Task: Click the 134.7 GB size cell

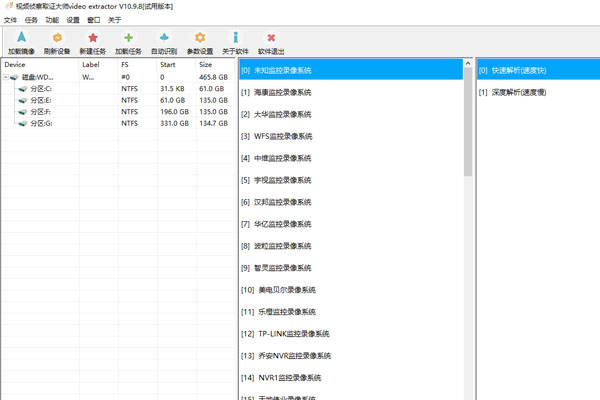Action: pyautogui.click(x=214, y=123)
